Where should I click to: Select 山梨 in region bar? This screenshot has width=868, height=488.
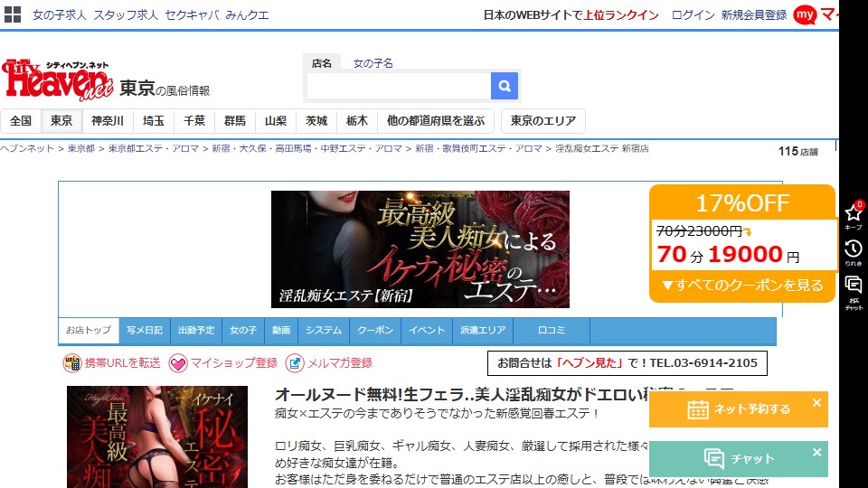click(x=276, y=120)
